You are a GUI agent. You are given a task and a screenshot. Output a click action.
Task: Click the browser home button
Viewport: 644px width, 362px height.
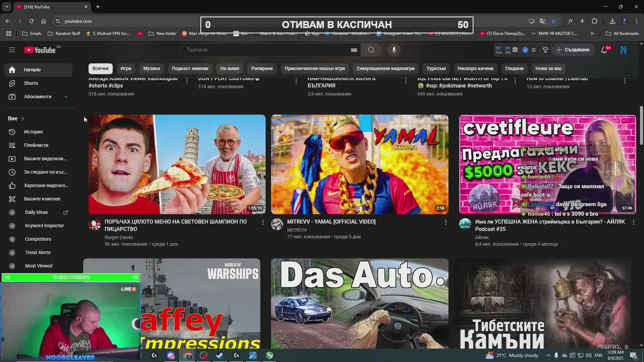pos(44,21)
